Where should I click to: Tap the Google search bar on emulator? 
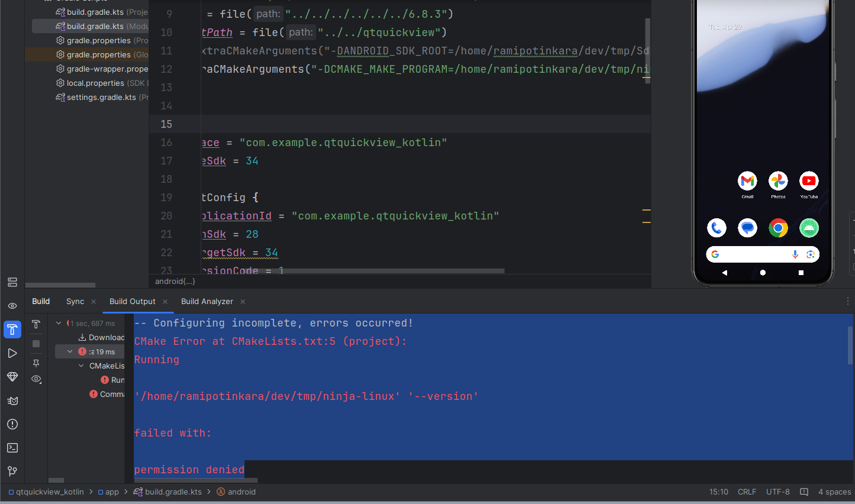(763, 254)
